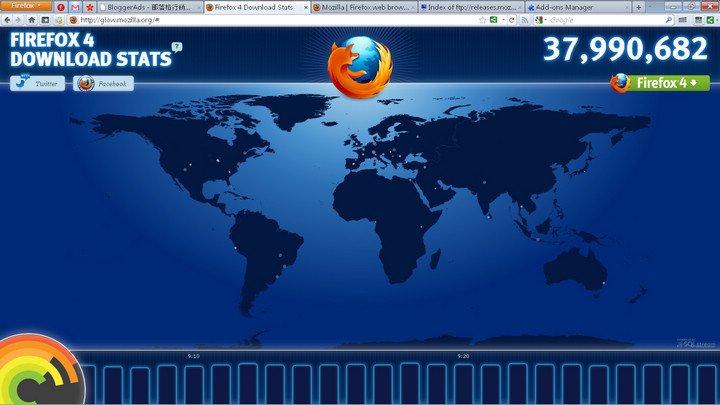
Task: Click the RSS feed subscribe icon
Action: (524, 20)
